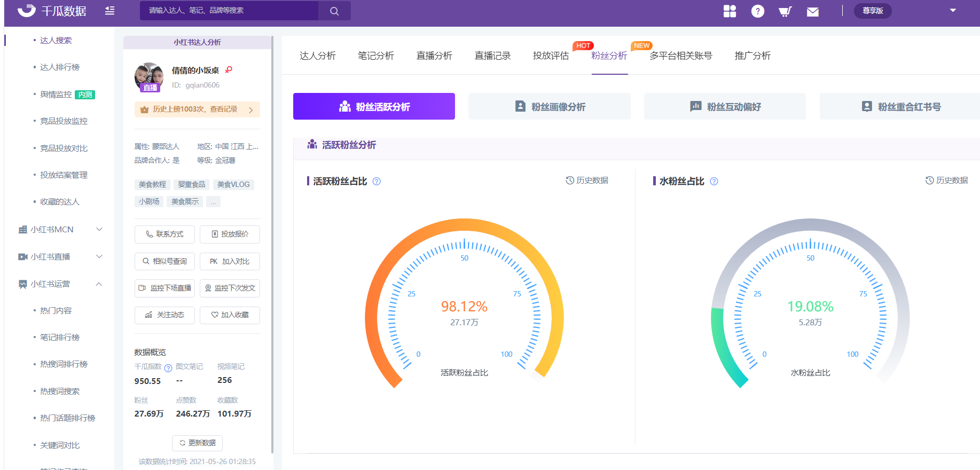The height and width of the screenshot is (470, 980).
Task: Open 关键词对比 in sidebar
Action: tap(60, 445)
